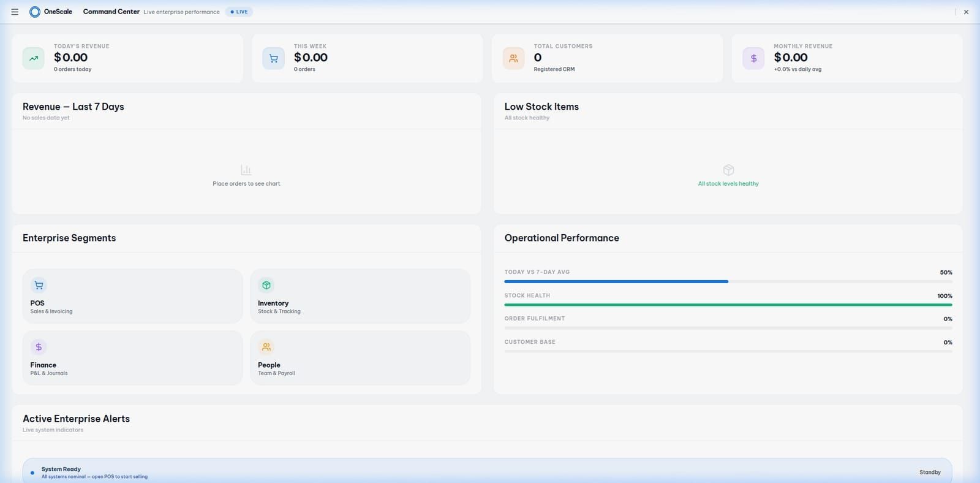Close the panel with the X button
Screen dimensions: 980x483
click(966, 12)
